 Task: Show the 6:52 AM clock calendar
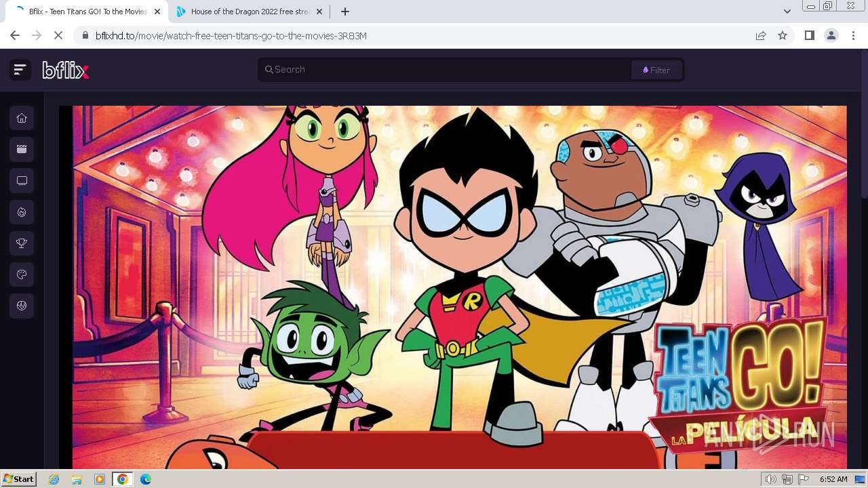(x=833, y=479)
